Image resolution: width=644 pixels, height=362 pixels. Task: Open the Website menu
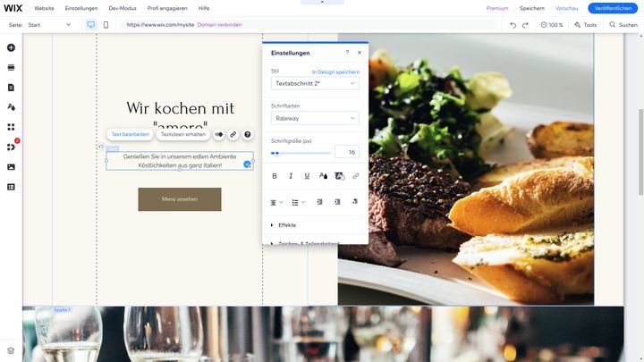pyautogui.click(x=44, y=8)
